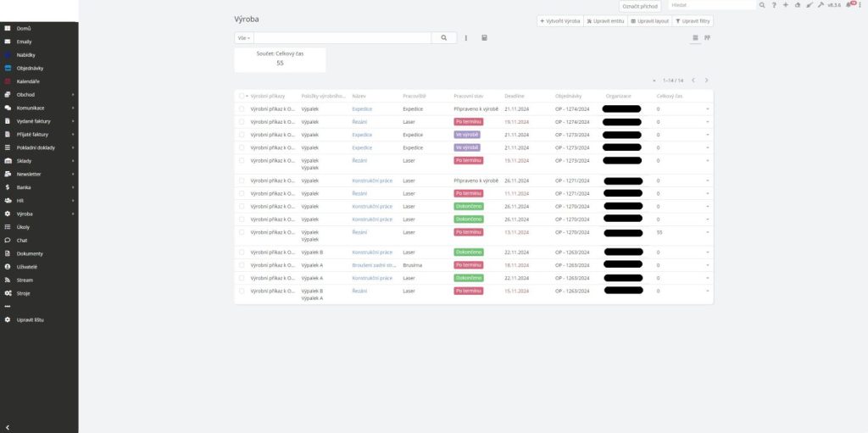
Task: Select the list view icon
Action: 695,38
